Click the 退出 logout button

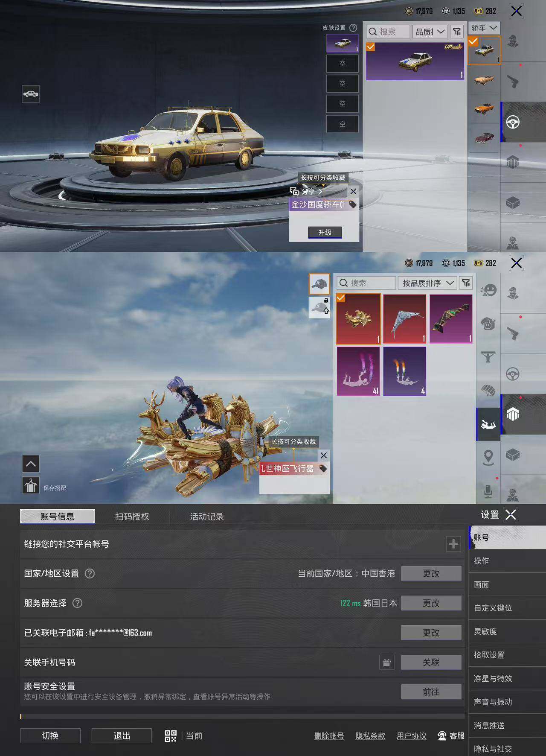(x=122, y=736)
